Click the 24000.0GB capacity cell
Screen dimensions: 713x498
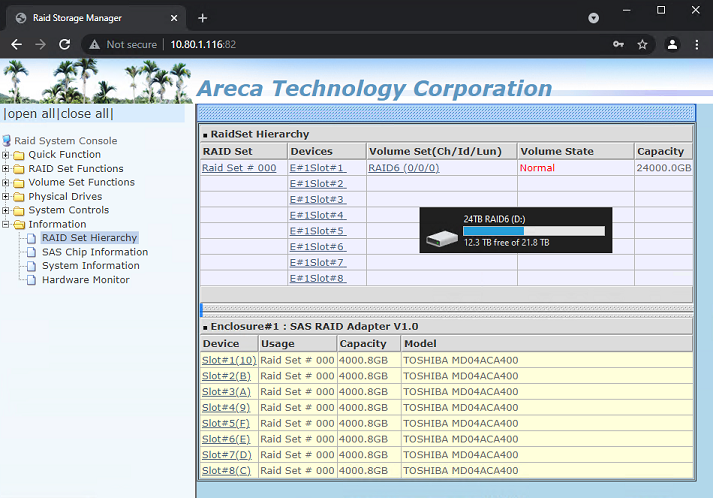pyautogui.click(x=663, y=168)
